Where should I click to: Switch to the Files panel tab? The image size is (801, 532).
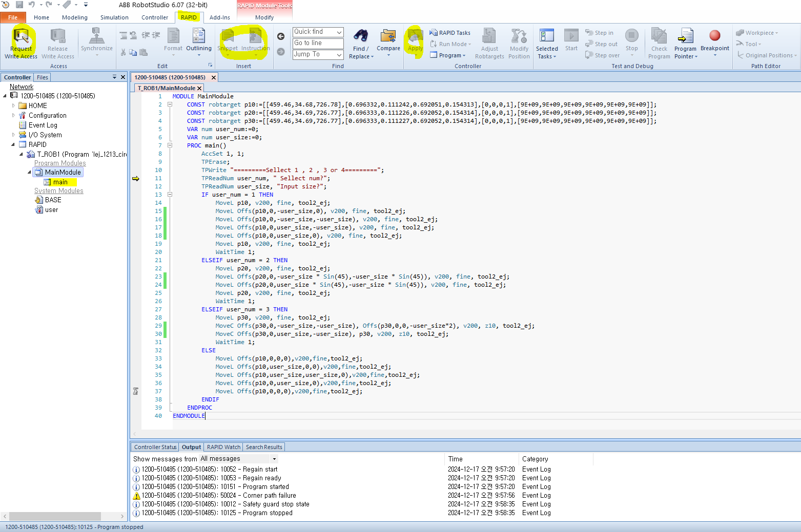tap(43, 77)
